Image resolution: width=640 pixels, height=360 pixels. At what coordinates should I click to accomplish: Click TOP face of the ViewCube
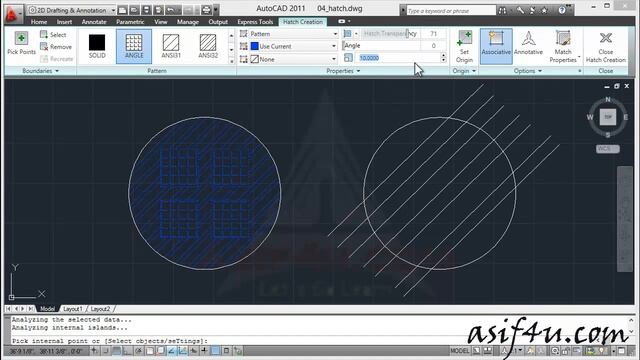[x=608, y=117]
